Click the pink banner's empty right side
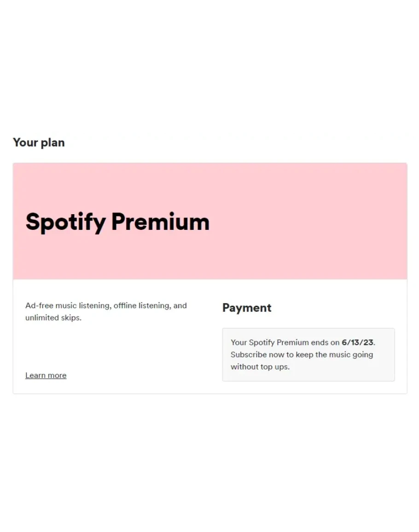Screen dimensions: 419x532 [x=322, y=221]
